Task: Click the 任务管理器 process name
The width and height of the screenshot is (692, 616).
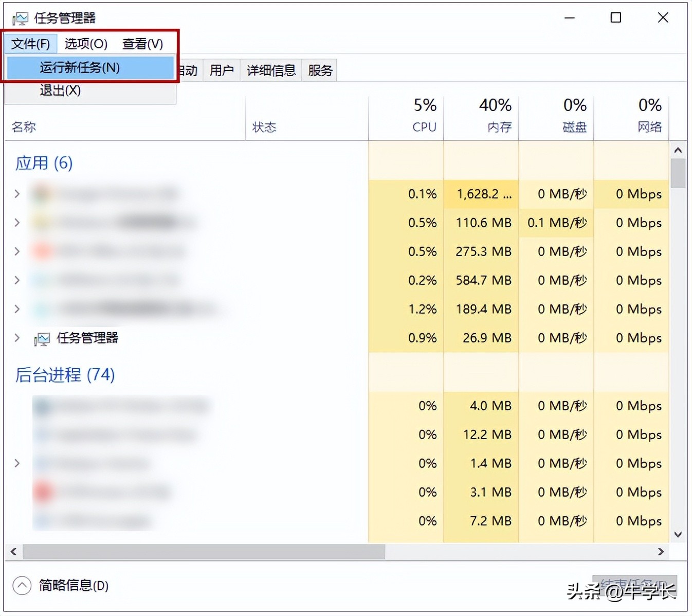Action: tap(87, 338)
